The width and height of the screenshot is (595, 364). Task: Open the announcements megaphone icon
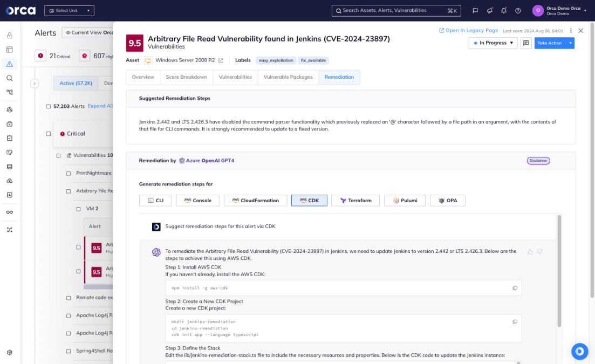pos(489,11)
